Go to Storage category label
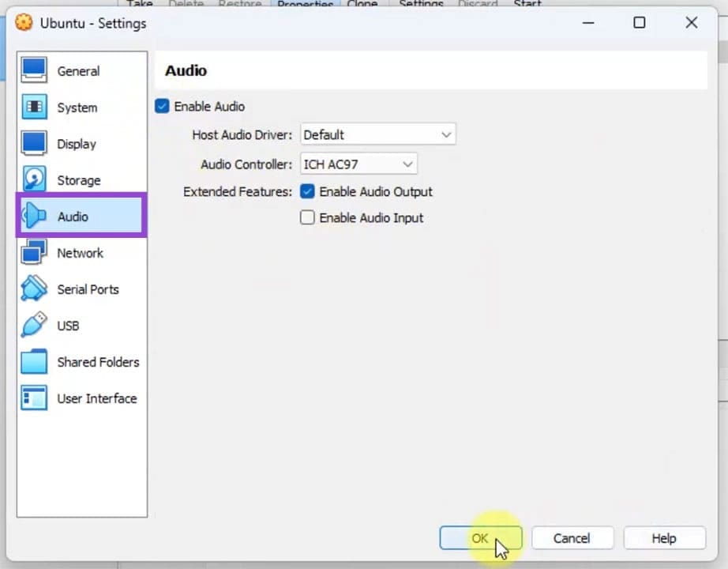 79,180
